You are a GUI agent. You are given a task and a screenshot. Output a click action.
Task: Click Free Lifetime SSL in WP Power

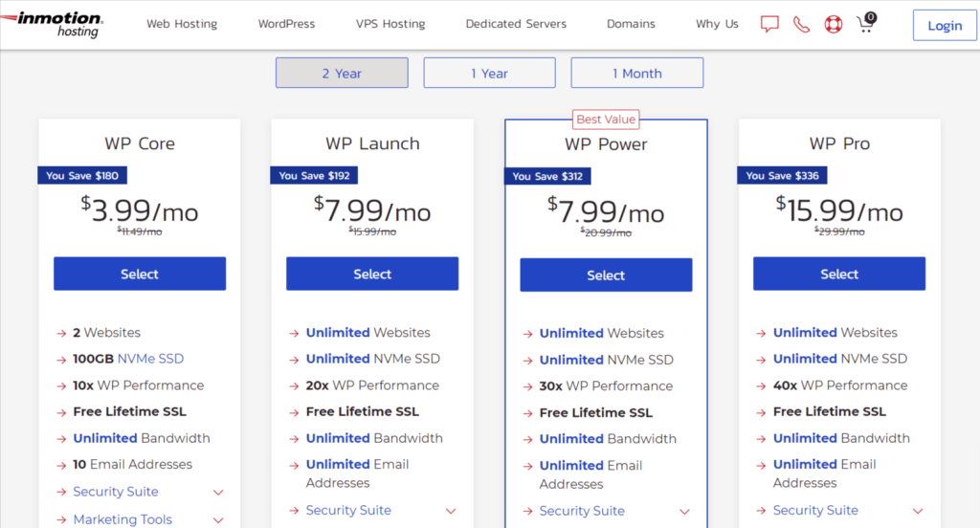(595, 413)
